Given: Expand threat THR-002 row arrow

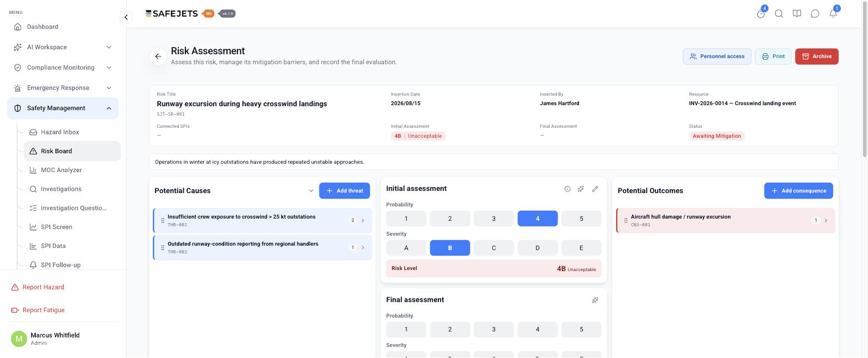Looking at the screenshot, I should pos(363,248).
